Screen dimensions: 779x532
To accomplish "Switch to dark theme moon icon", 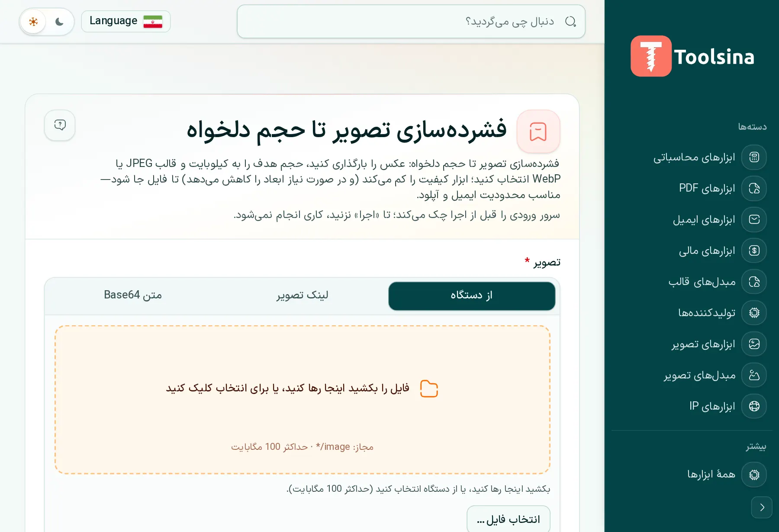I will (x=59, y=22).
